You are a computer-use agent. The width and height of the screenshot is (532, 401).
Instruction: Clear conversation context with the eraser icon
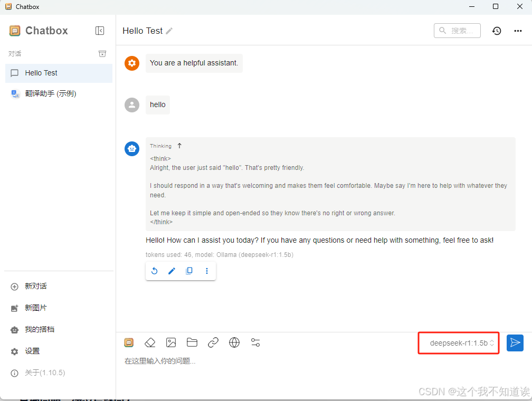[x=150, y=342]
